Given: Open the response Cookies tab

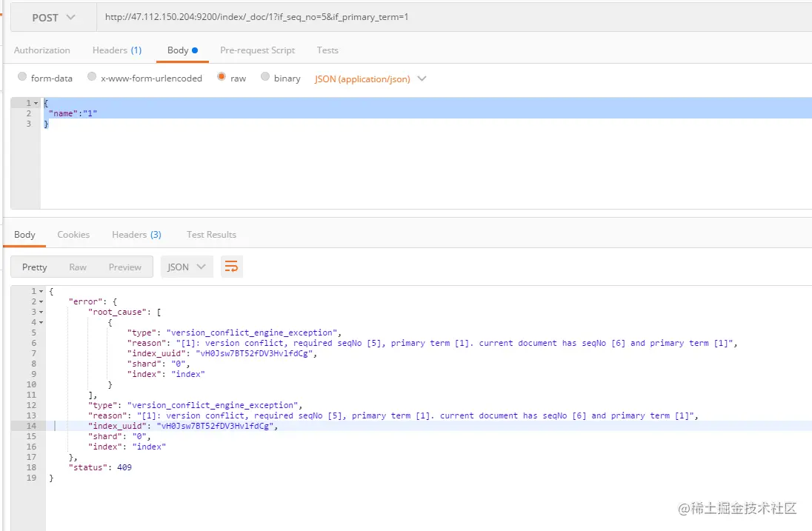Looking at the screenshot, I should (x=73, y=235).
